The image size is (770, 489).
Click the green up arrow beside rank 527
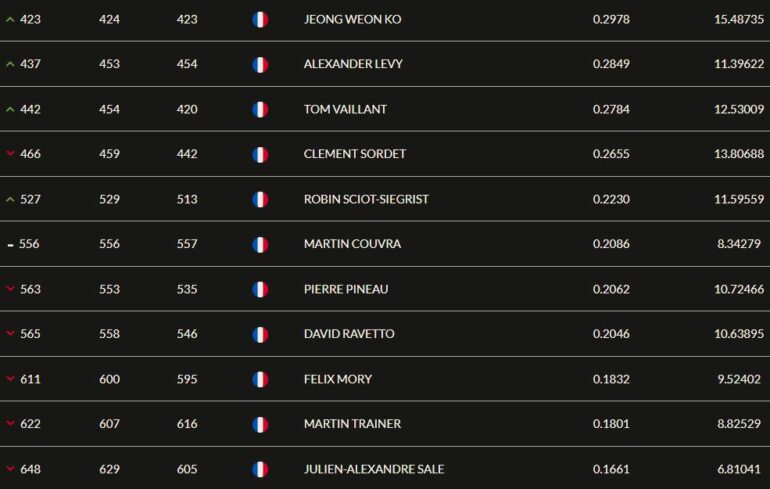tap(10, 199)
